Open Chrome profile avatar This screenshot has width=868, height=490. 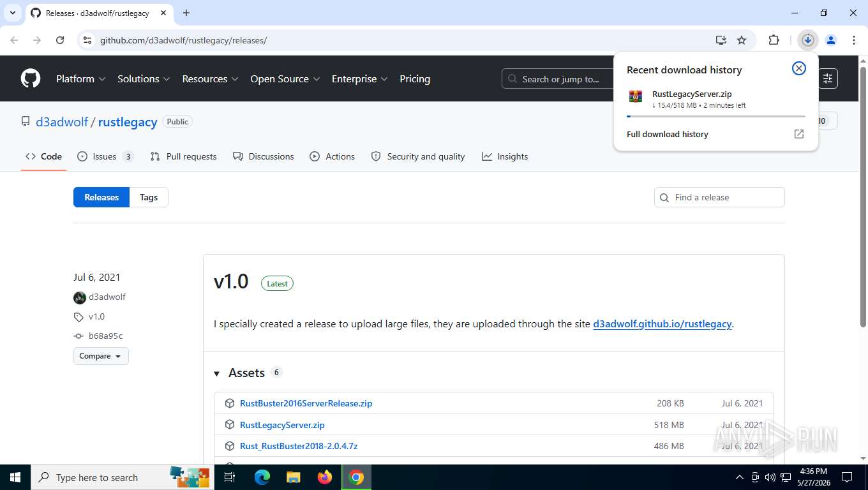coord(831,40)
